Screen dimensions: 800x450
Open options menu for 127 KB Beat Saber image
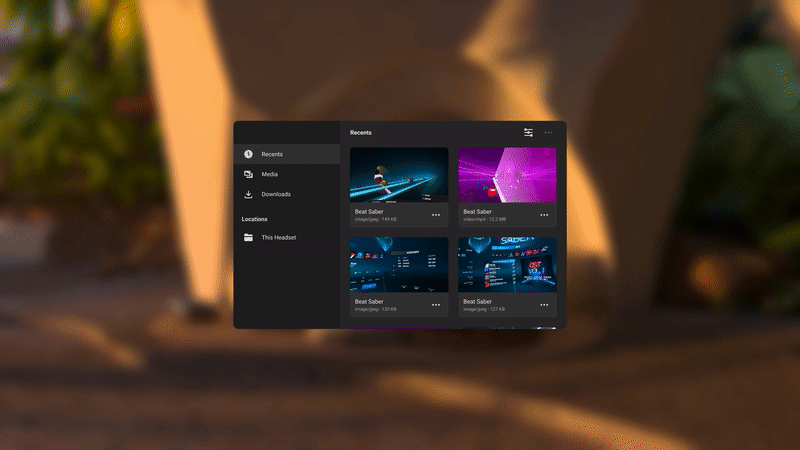point(544,305)
